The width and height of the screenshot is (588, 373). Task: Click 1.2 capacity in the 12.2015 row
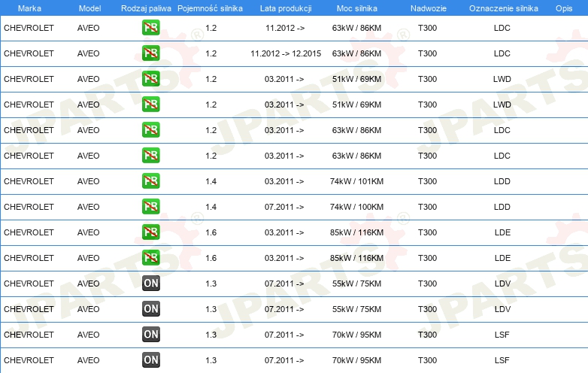[x=211, y=53]
